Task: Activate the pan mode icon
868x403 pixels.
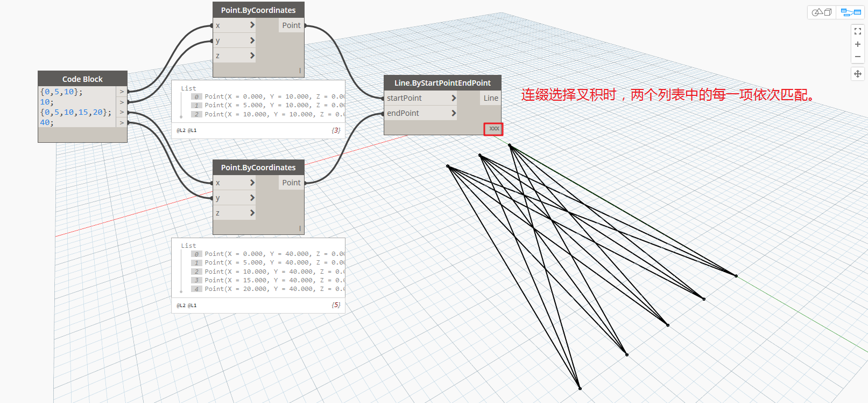Action: (858, 74)
